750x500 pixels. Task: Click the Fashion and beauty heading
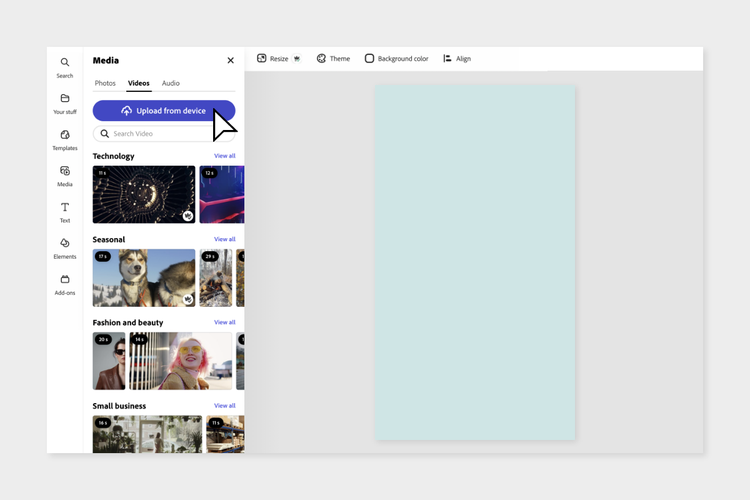(x=128, y=322)
